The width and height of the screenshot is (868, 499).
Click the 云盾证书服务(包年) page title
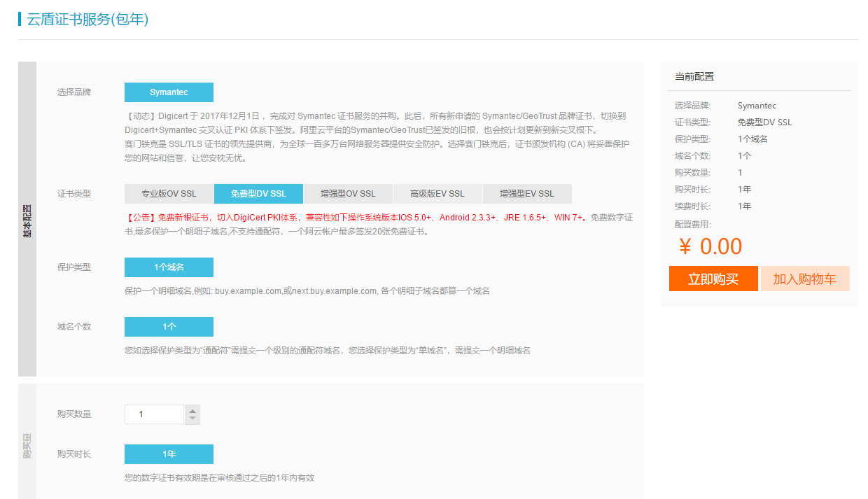point(87,19)
